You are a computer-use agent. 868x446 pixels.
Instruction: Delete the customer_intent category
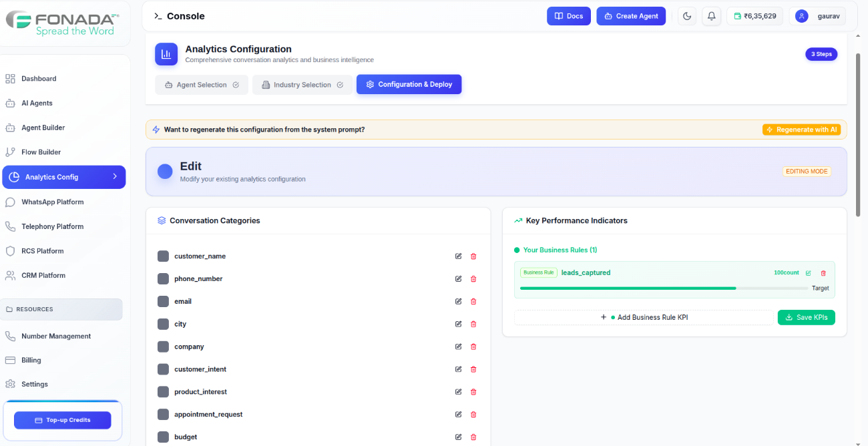(473, 369)
